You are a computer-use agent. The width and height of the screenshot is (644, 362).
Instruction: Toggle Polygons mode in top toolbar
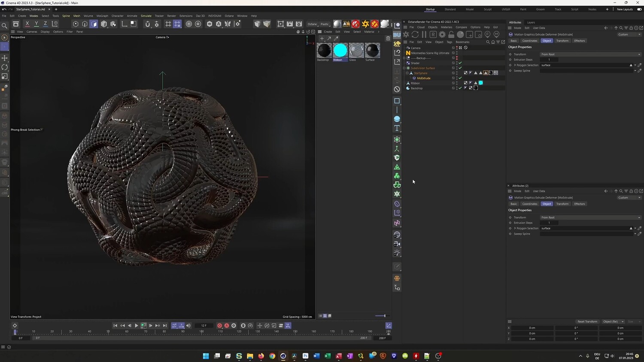94,24
